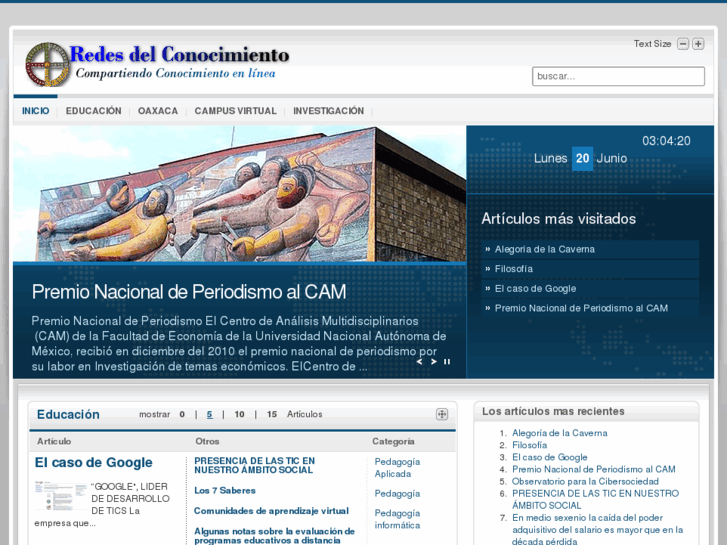Open the Pedagogía category link
This screenshot has height=545, width=727.
[x=397, y=494]
